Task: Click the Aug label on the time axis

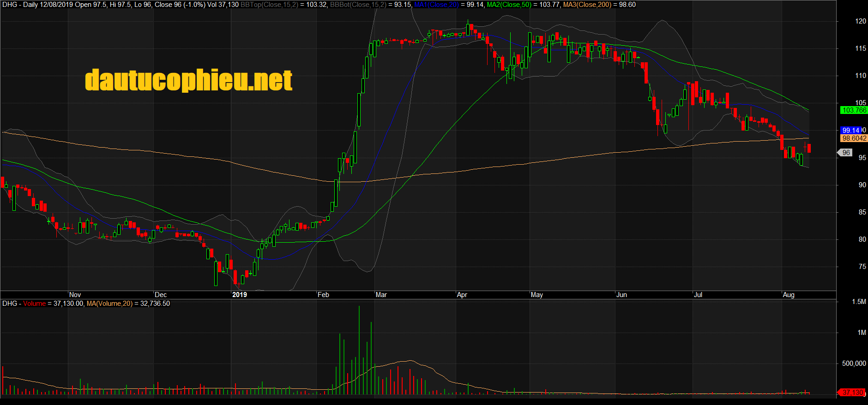Action: coord(789,295)
